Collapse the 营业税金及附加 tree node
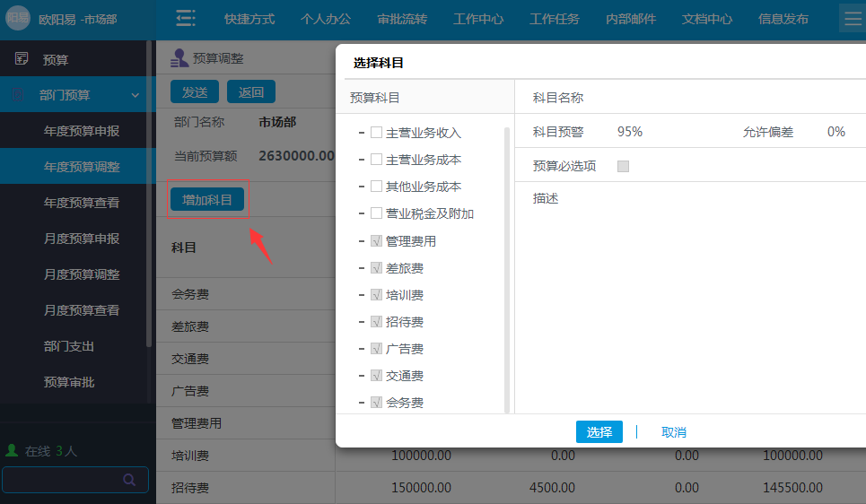The image size is (866, 504). 361,213
